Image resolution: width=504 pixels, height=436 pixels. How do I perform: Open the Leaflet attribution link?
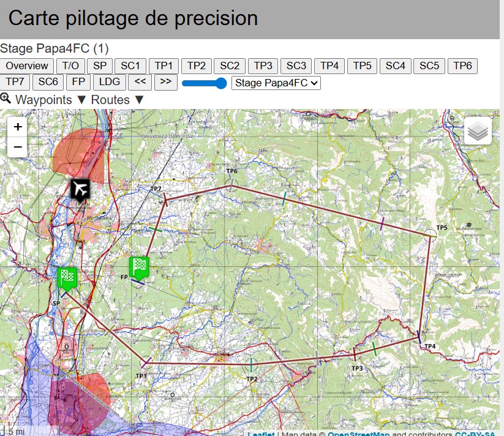261,434
